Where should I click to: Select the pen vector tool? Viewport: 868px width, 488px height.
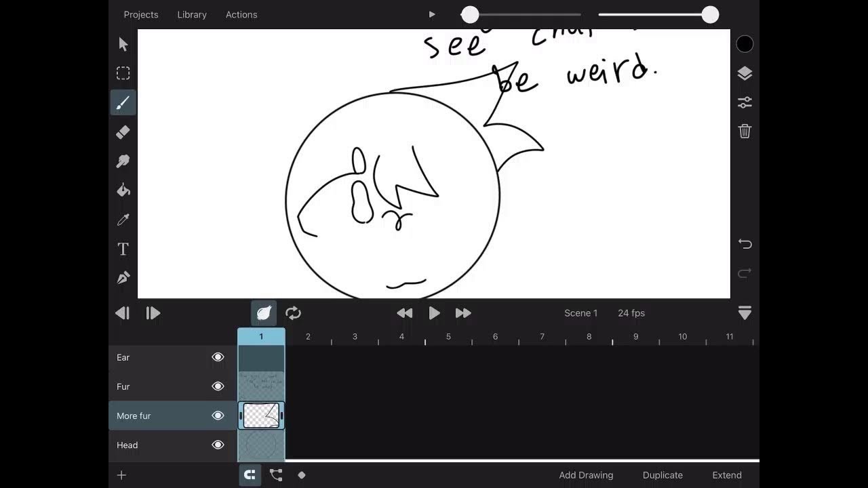123,278
